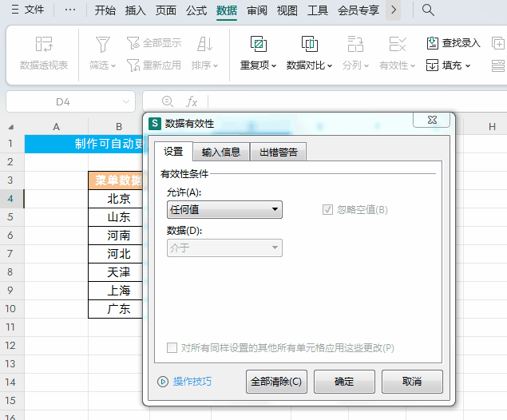Switch to the 视图 ribbon tab
This screenshot has width=507, height=420.
coord(287,10)
